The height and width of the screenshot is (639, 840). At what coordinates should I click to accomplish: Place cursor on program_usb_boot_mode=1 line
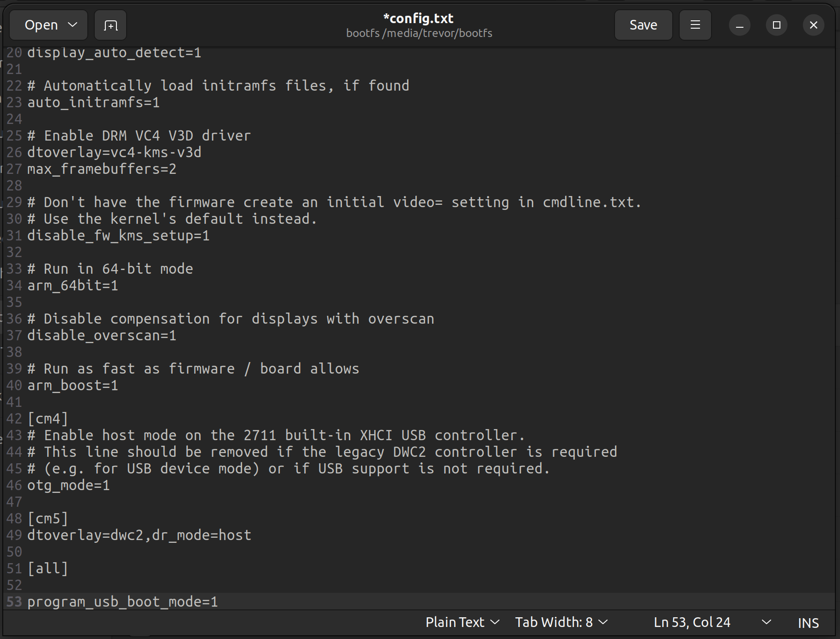pyautogui.click(x=122, y=602)
